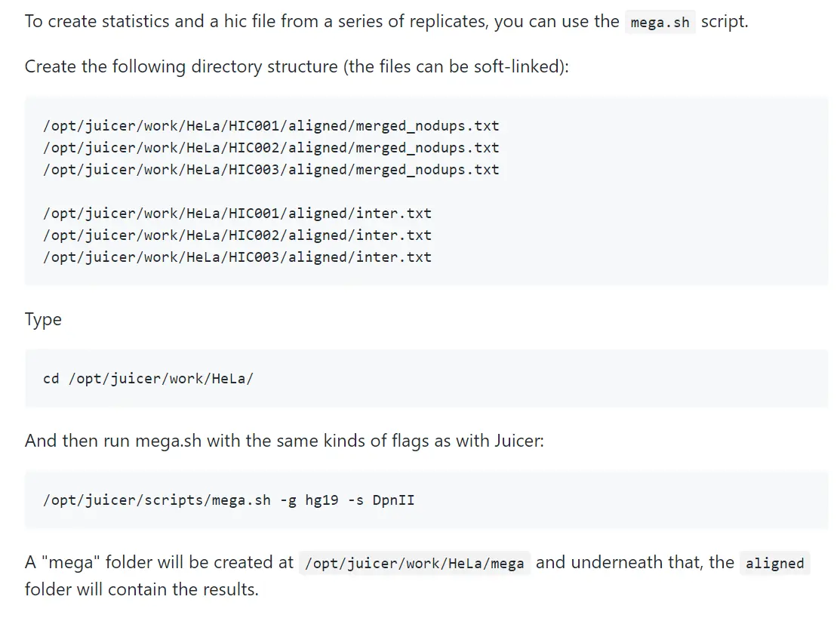Click the HIC001 inter.txt path line
The width and height of the screenshot is (840, 618).
(237, 214)
